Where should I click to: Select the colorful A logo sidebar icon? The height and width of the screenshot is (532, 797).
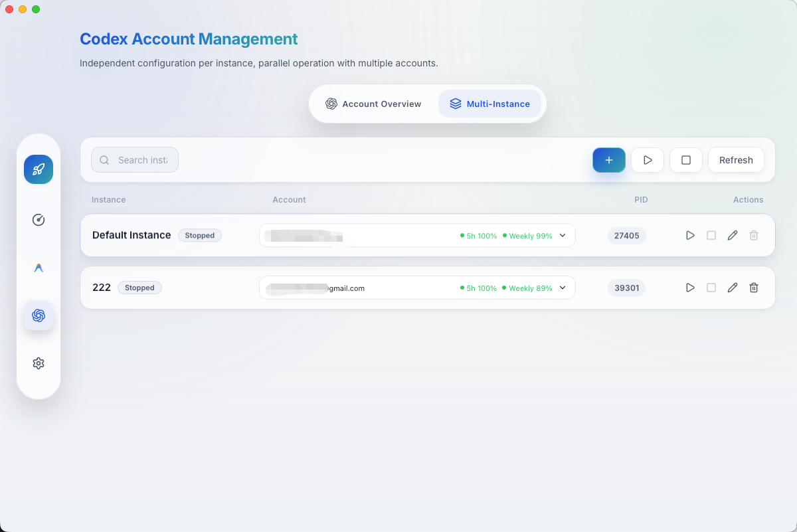click(x=39, y=268)
